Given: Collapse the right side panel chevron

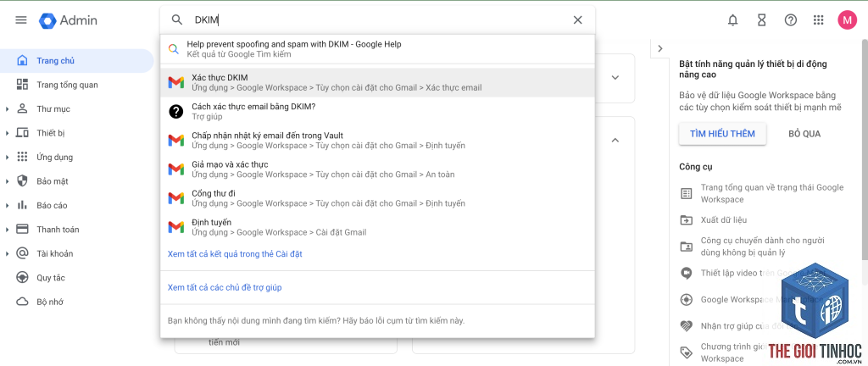Looking at the screenshot, I should coord(659,48).
